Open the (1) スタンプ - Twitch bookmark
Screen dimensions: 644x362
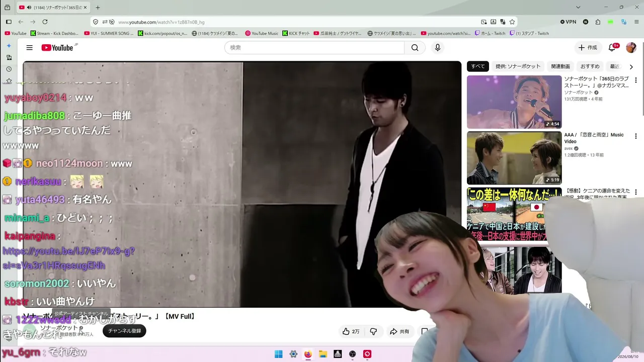point(529,34)
